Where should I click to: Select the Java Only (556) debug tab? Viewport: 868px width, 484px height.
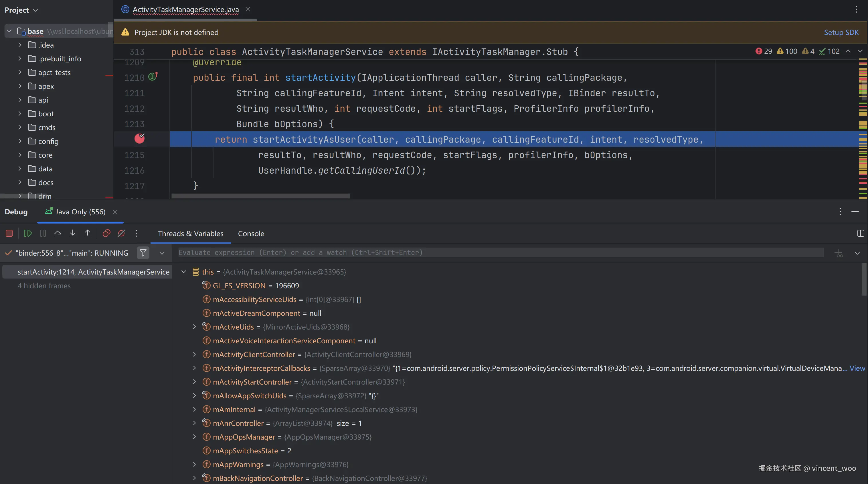(x=80, y=212)
